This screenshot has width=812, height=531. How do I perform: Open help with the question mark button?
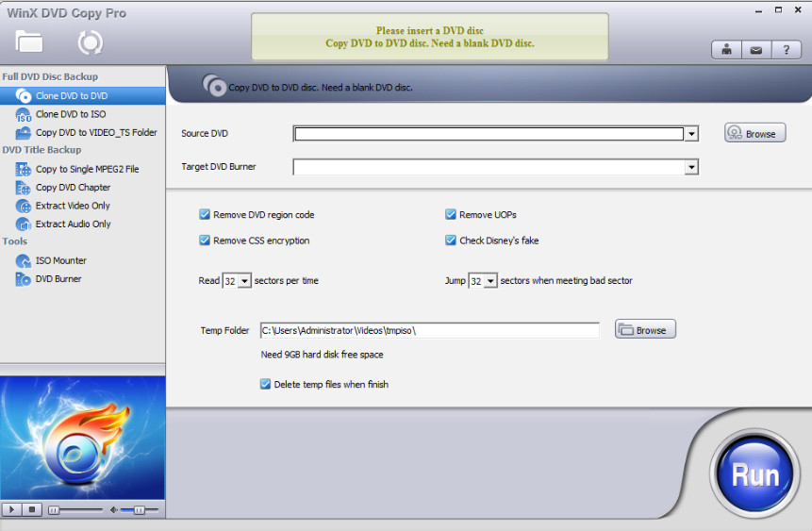787,50
